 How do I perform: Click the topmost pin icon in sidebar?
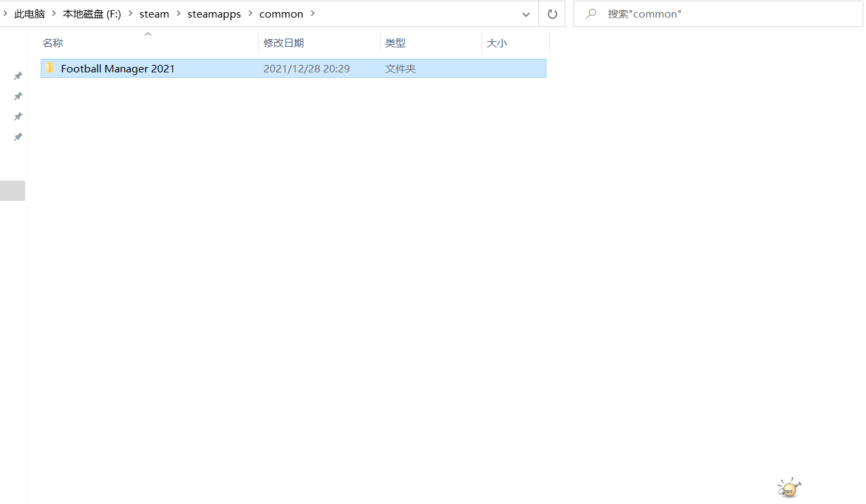pyautogui.click(x=18, y=76)
